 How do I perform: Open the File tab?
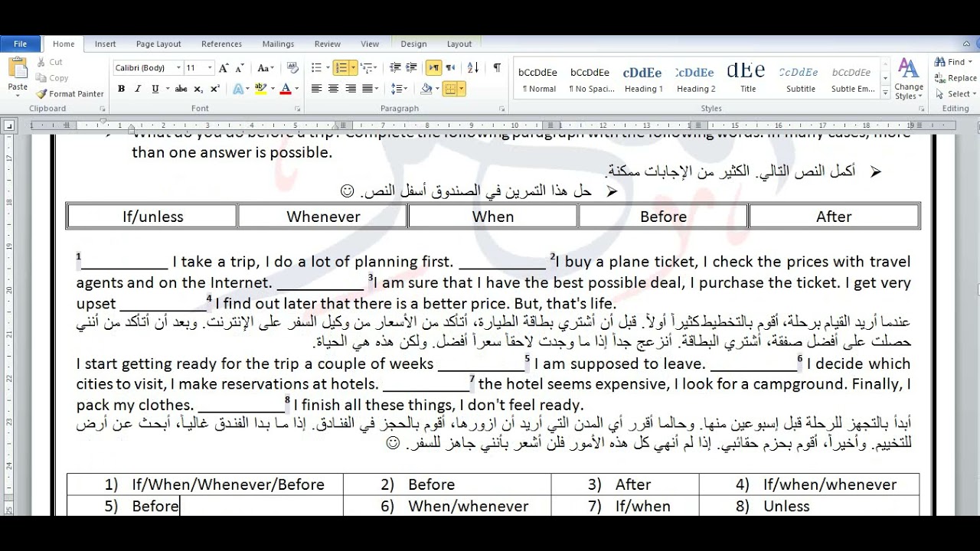pyautogui.click(x=21, y=44)
